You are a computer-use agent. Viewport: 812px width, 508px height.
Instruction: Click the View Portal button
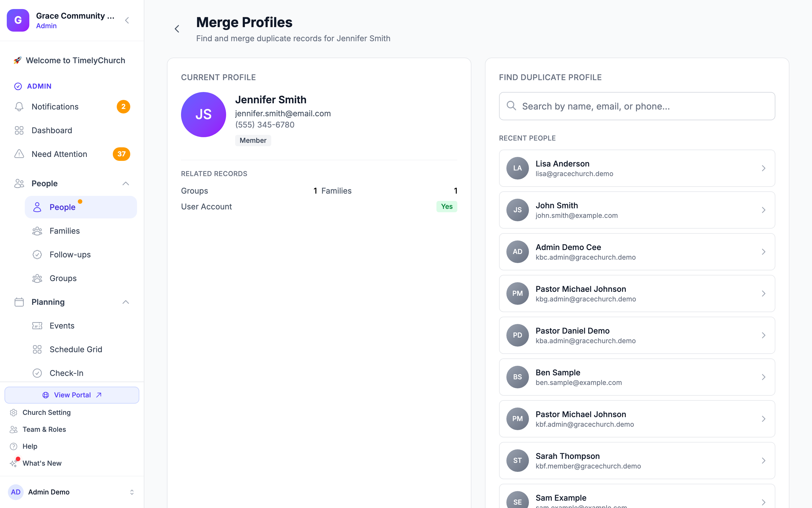(x=72, y=395)
